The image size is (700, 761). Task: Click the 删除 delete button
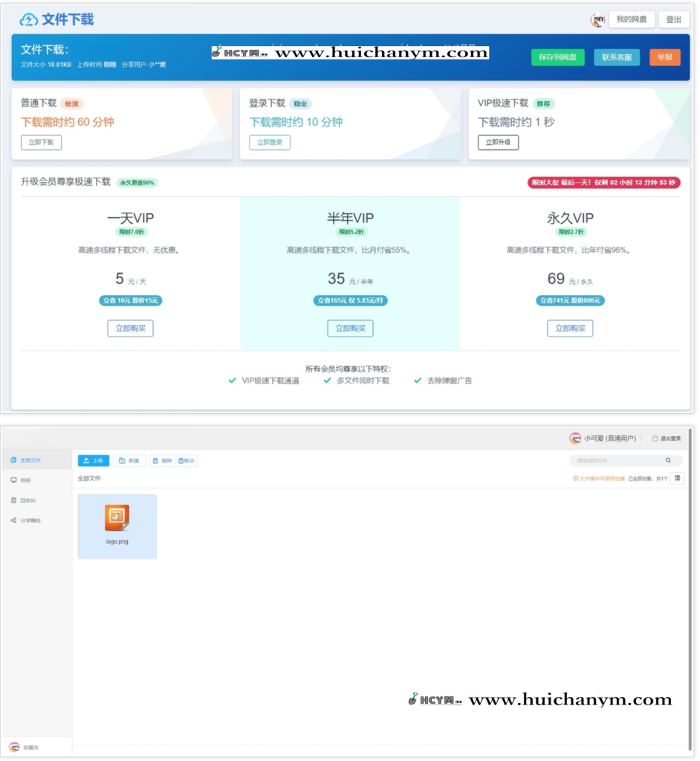point(162,461)
